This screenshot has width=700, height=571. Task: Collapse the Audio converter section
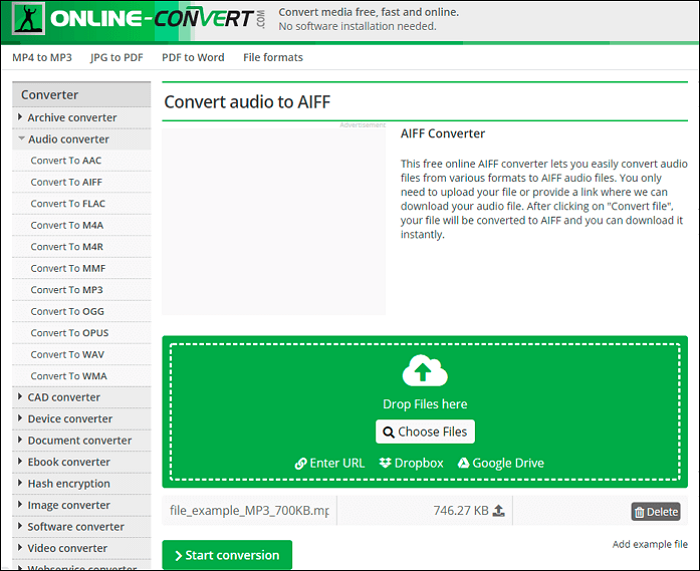pyautogui.click(x=68, y=139)
